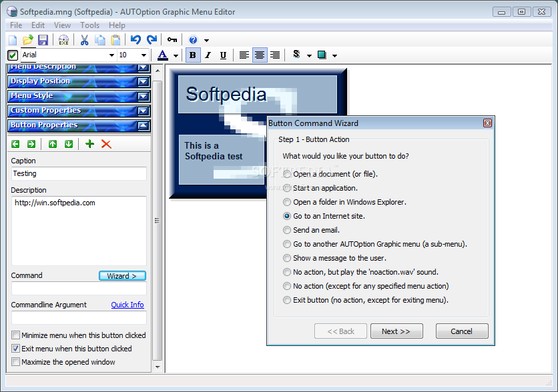Open the Help menu

coord(117,25)
